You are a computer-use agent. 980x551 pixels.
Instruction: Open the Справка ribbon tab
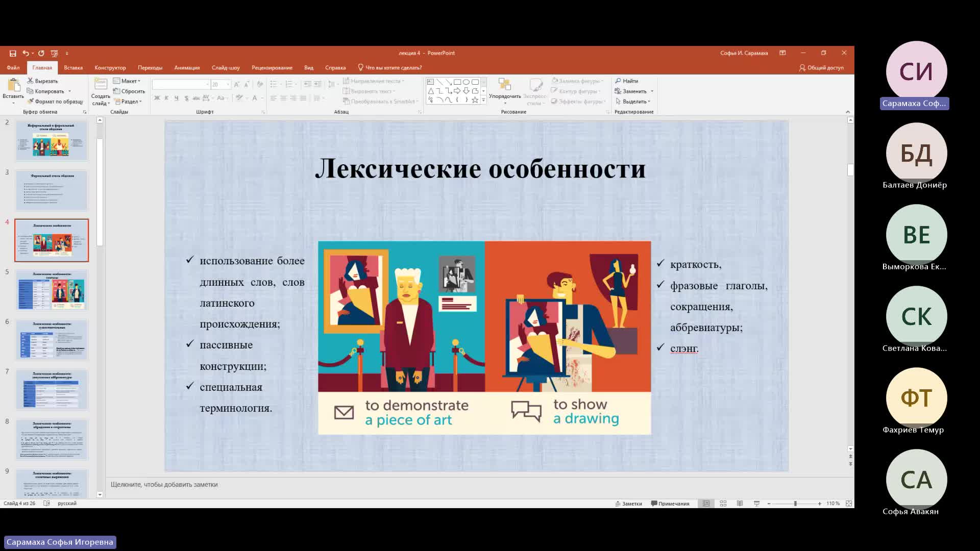335,67
